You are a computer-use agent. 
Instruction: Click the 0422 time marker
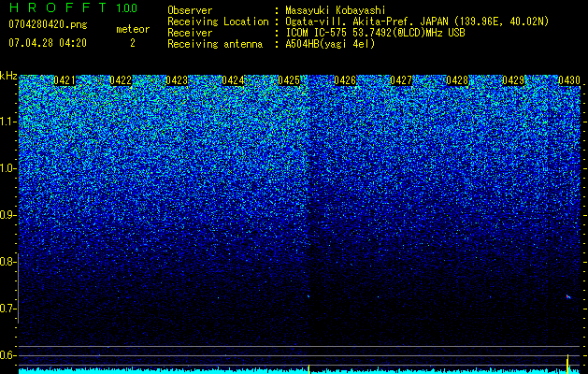click(121, 80)
